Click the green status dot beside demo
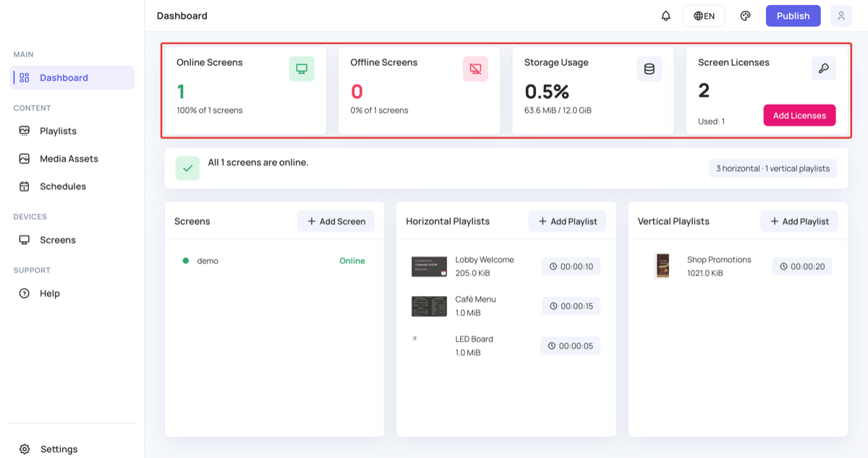The height and width of the screenshot is (458, 868). coord(186,260)
